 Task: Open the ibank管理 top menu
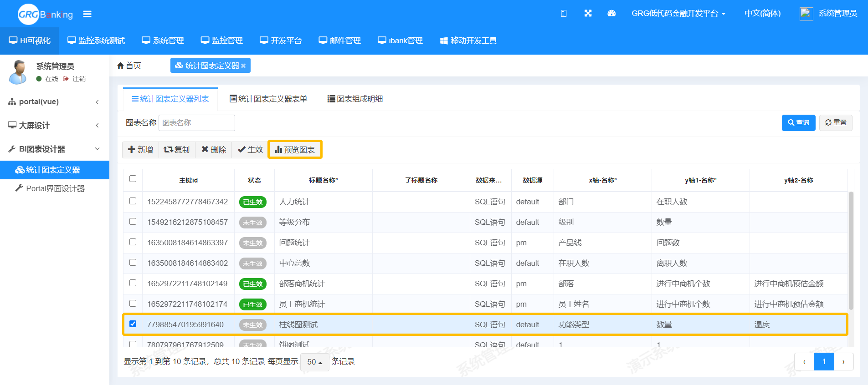pos(400,41)
